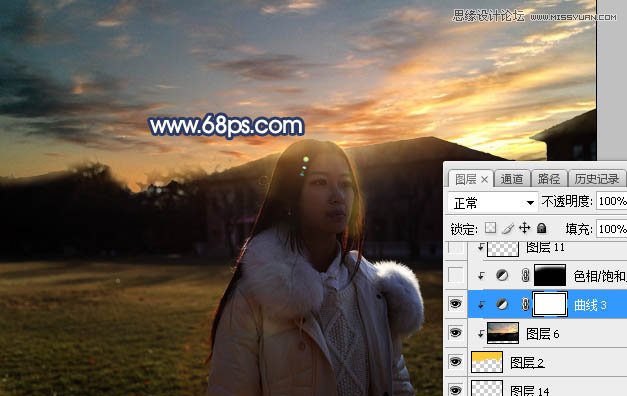Show the 色相/饱和 layer visibility box
This screenshot has height=396, width=627.
point(455,275)
